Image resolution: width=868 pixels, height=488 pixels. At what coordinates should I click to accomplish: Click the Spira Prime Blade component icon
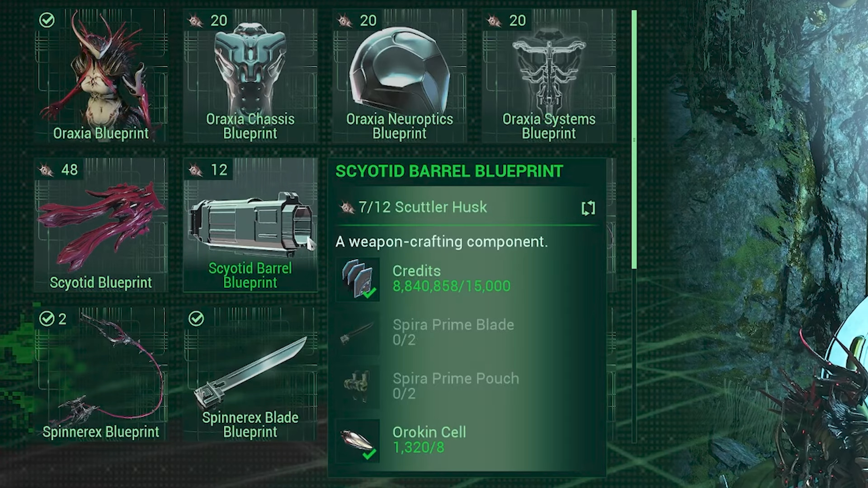click(358, 333)
